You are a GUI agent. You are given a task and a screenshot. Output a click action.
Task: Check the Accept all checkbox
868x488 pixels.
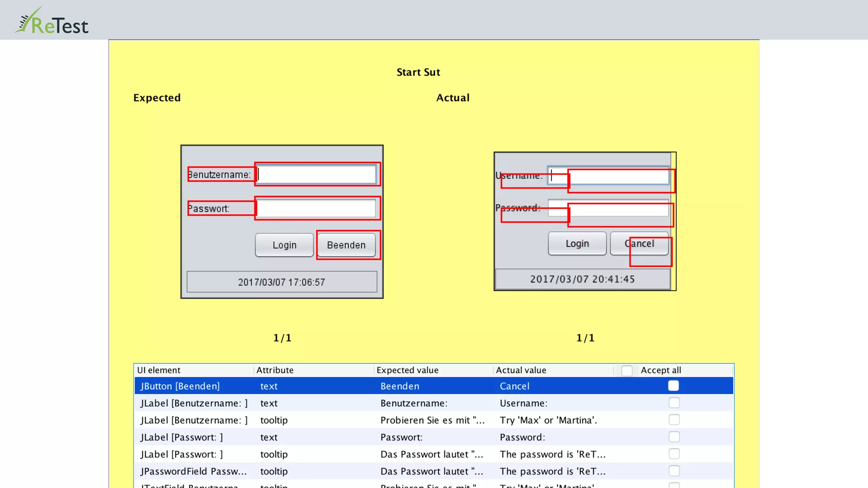(x=627, y=371)
